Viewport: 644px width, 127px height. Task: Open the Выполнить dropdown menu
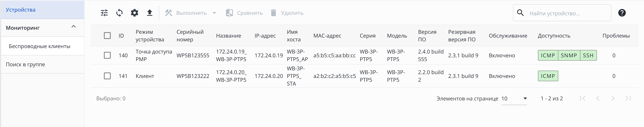coord(191,13)
